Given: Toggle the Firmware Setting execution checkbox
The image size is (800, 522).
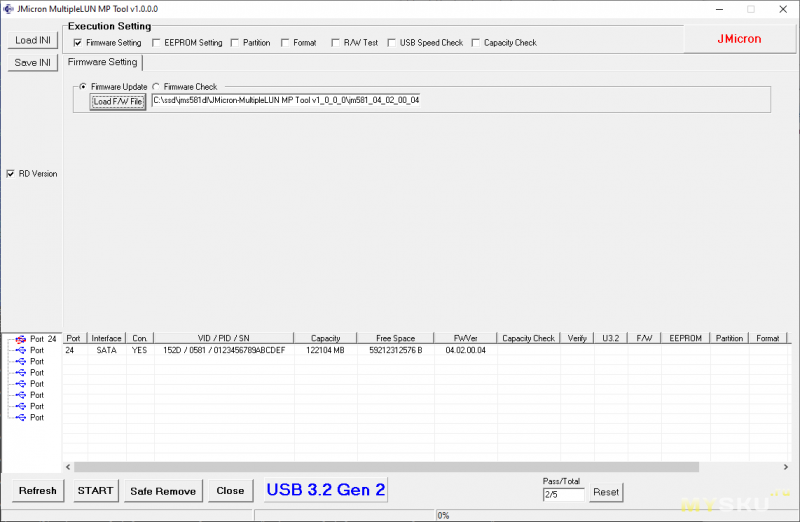Looking at the screenshot, I should pyautogui.click(x=77, y=43).
